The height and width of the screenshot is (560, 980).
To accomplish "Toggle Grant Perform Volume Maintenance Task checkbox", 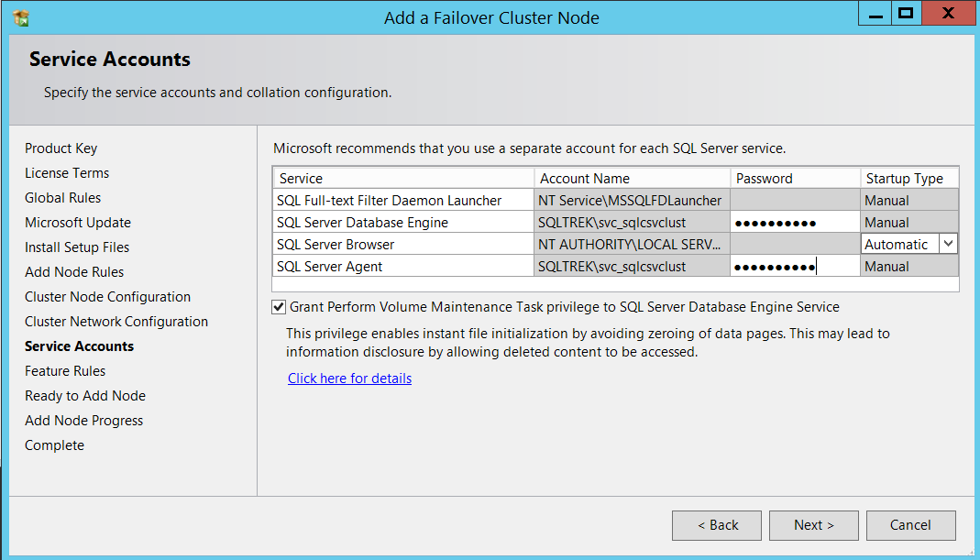I will click(279, 307).
